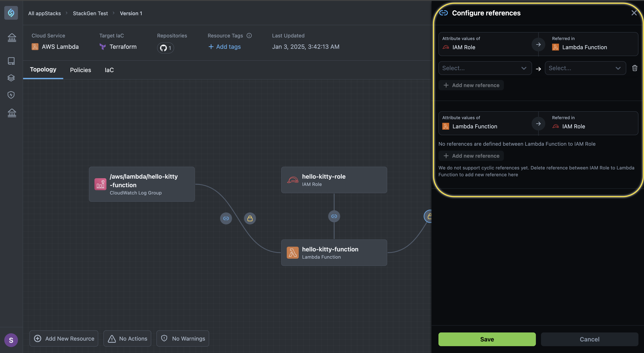Image resolution: width=644 pixels, height=353 pixels.
Task: Select the hello-kitty-role node
Action: [x=334, y=180]
